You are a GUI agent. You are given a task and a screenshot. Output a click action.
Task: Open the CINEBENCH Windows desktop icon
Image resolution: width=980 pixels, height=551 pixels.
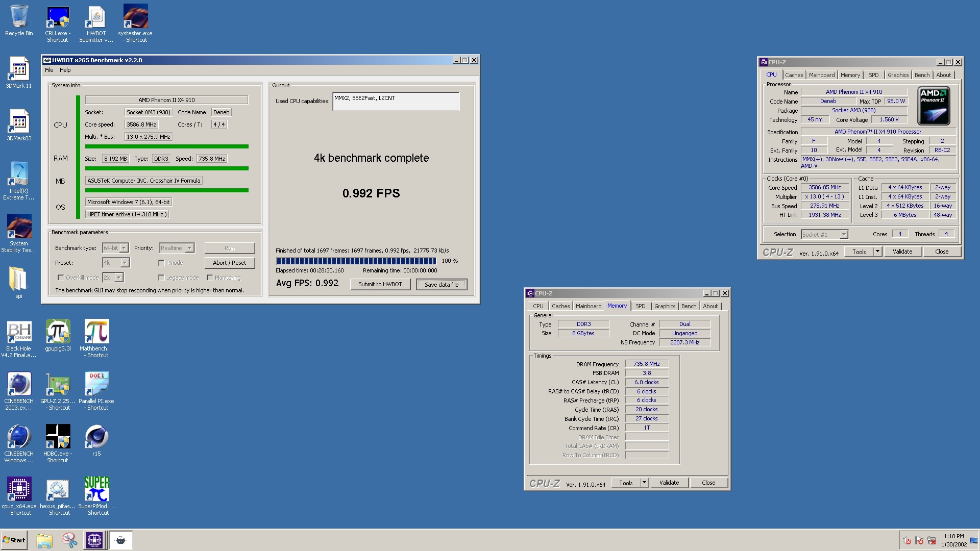pos(19,444)
